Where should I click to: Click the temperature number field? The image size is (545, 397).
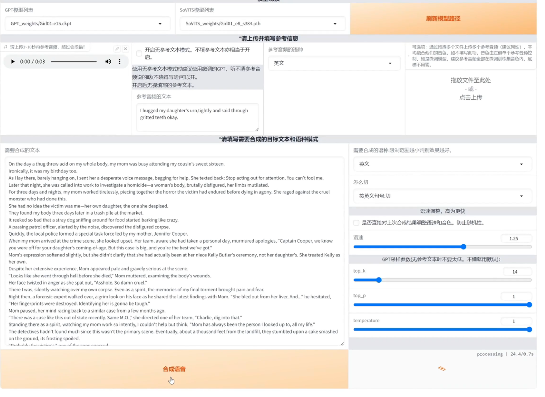click(x=516, y=321)
